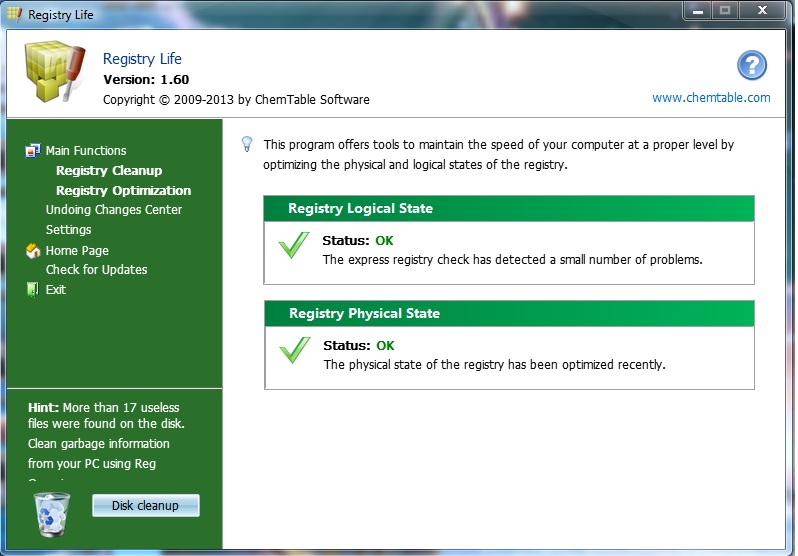Minimize the Registry Life window
This screenshot has height=556, width=798.
click(698, 11)
